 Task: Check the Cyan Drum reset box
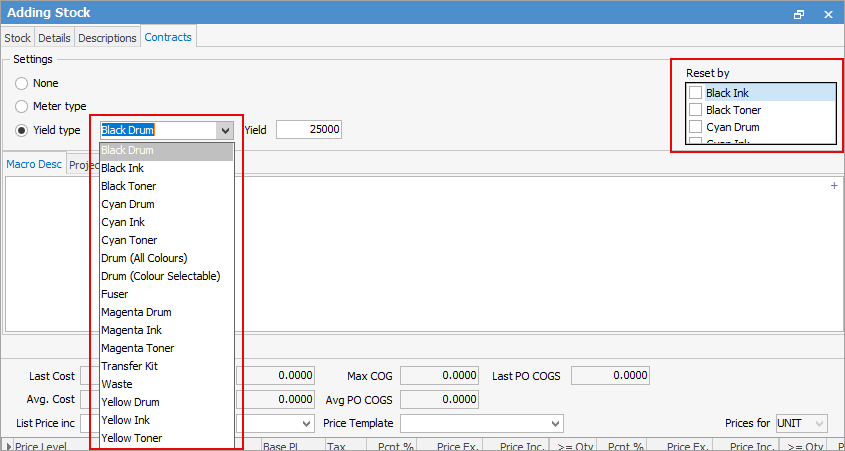click(696, 127)
